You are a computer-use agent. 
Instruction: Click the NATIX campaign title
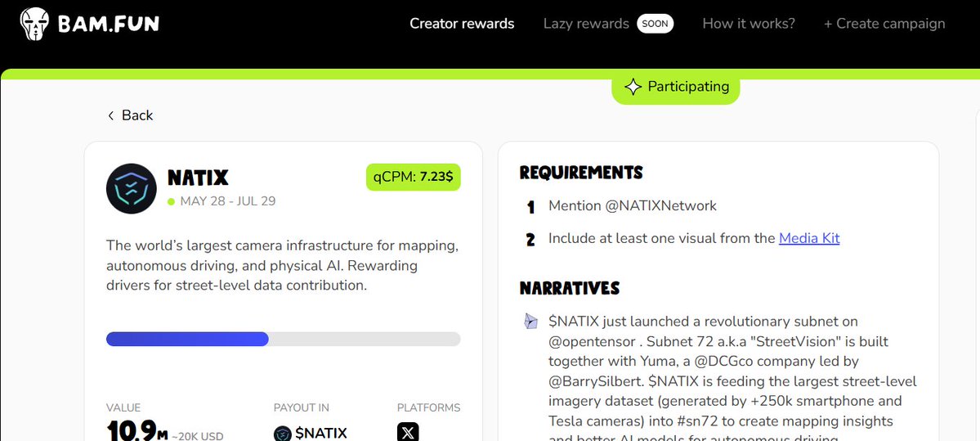198,178
